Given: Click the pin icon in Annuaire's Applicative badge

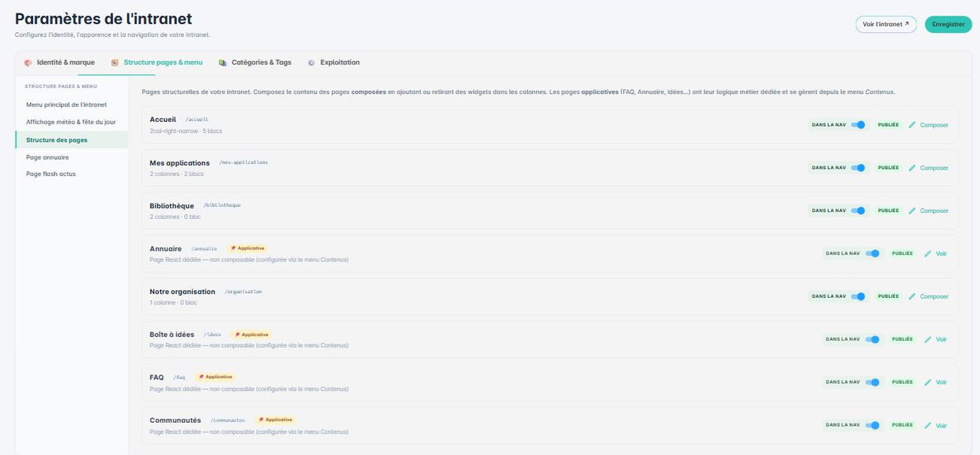Looking at the screenshot, I should tap(233, 249).
